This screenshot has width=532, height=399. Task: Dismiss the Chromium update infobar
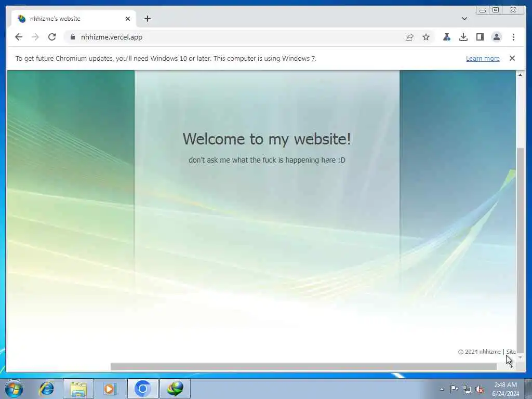click(512, 58)
